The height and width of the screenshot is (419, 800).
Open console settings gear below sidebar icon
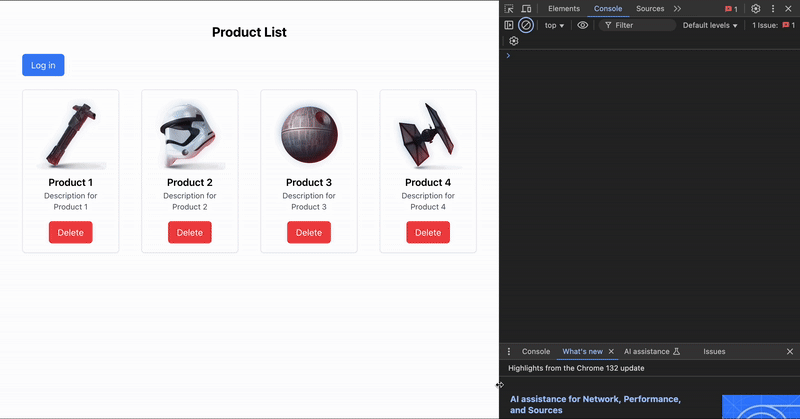click(x=514, y=41)
